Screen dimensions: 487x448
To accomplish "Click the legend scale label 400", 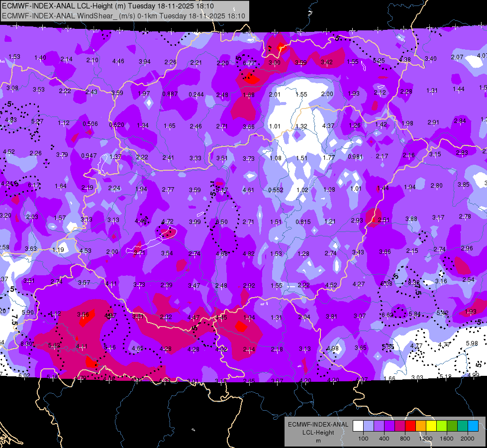I will coord(384,439).
